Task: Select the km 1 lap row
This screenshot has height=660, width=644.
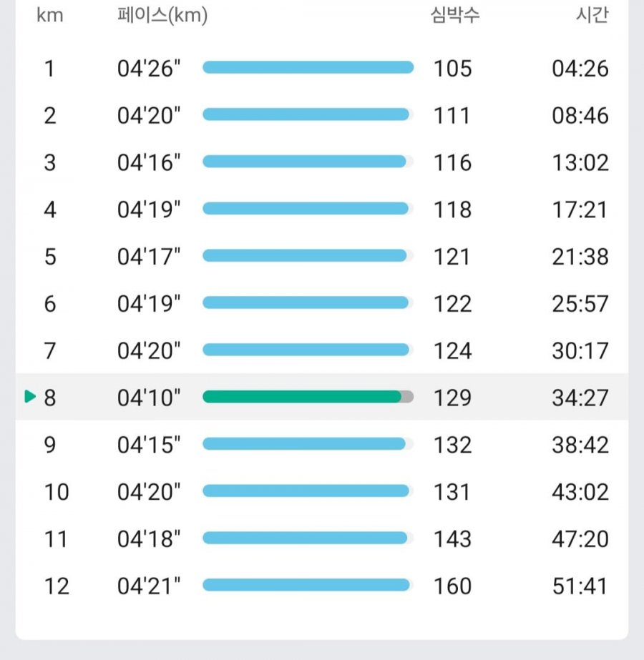Action: click(322, 68)
